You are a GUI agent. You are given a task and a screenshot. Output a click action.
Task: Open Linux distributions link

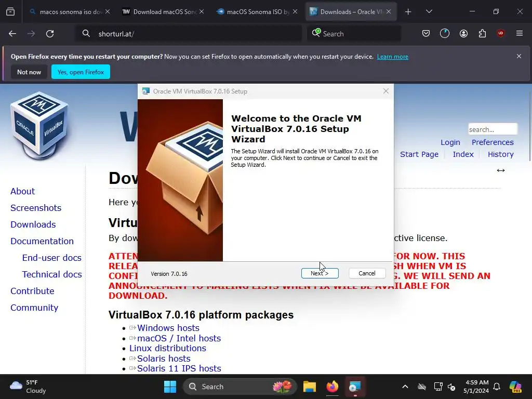coord(168,349)
